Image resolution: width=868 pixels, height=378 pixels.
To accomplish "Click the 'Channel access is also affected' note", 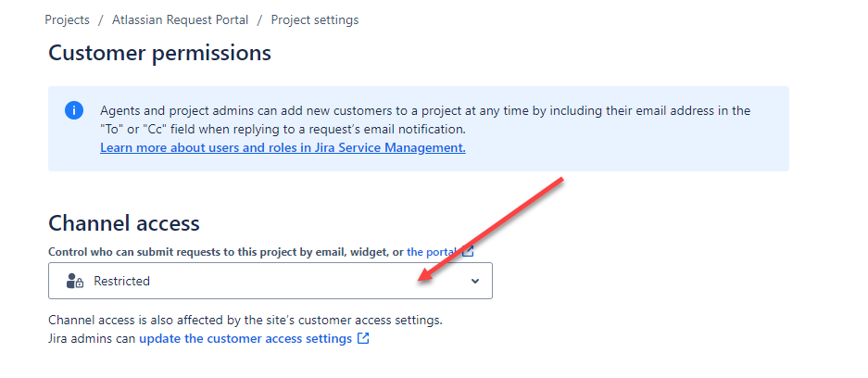I will (x=245, y=320).
